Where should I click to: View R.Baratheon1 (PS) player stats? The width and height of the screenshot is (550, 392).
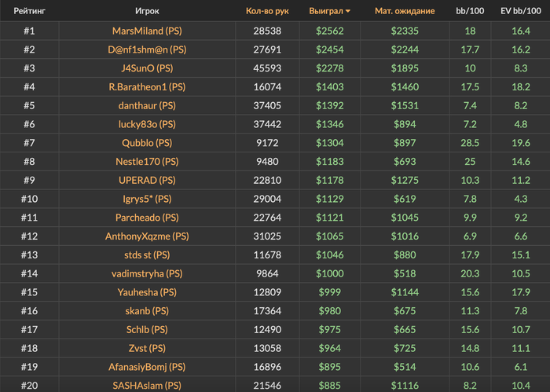click(x=147, y=86)
